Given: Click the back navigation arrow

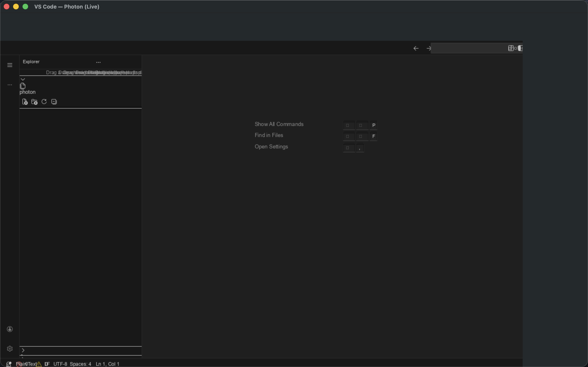Looking at the screenshot, I should (x=416, y=48).
